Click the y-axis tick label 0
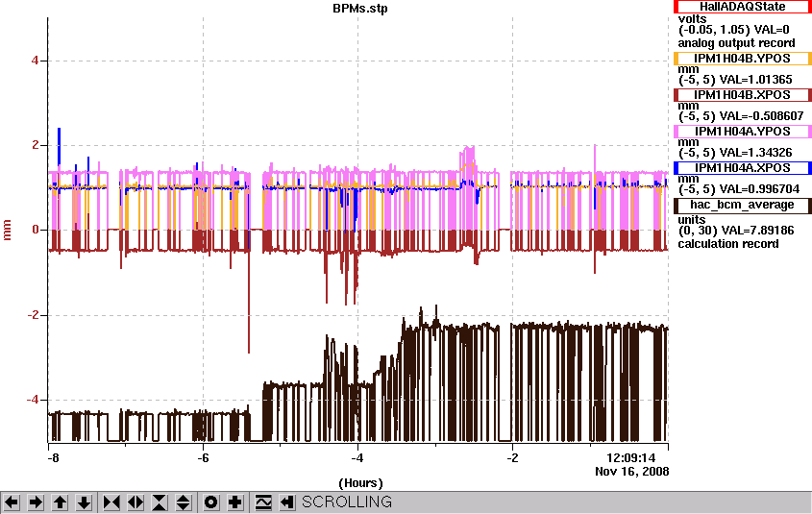Image resolution: width=812 pixels, height=514 pixels. pos(36,230)
